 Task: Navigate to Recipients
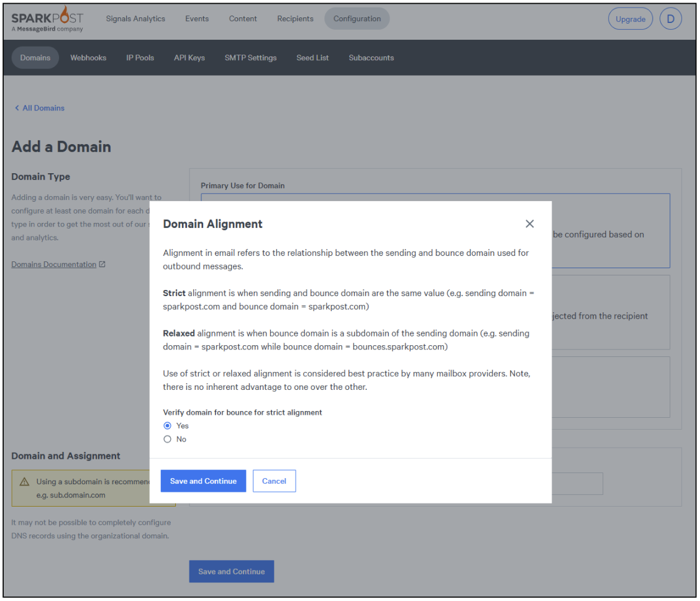click(295, 19)
